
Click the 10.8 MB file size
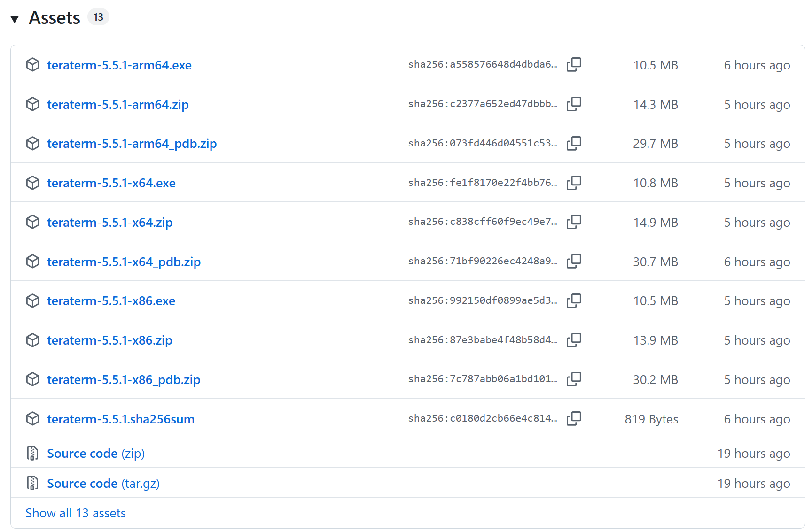click(656, 183)
